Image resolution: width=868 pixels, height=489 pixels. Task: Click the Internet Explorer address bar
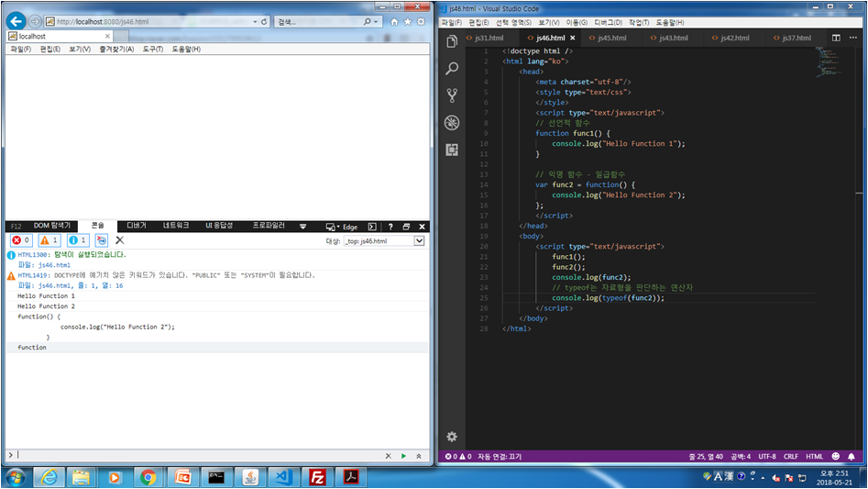point(149,22)
